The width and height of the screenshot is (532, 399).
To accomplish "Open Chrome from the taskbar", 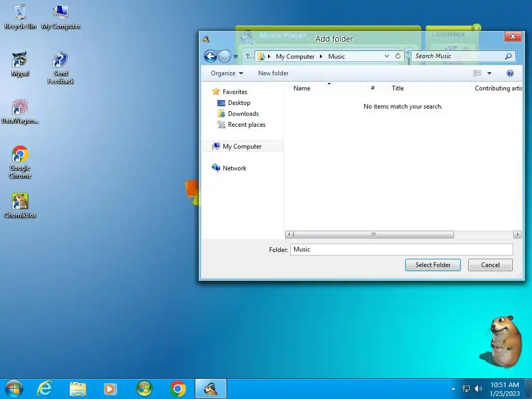I will click(x=178, y=389).
